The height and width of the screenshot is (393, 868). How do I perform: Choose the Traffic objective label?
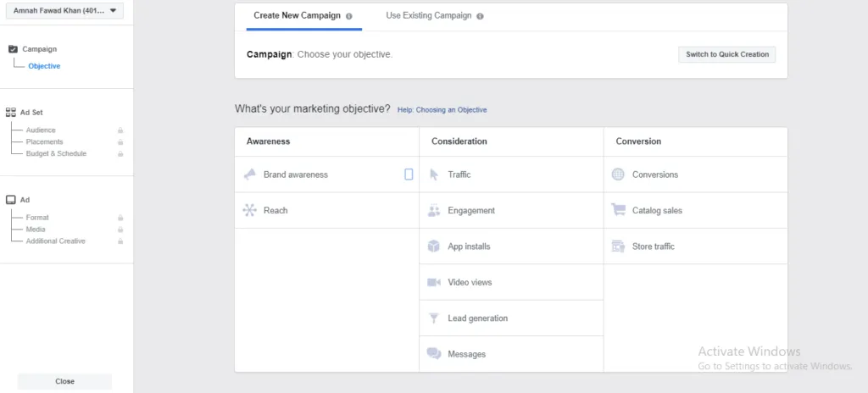coord(459,174)
